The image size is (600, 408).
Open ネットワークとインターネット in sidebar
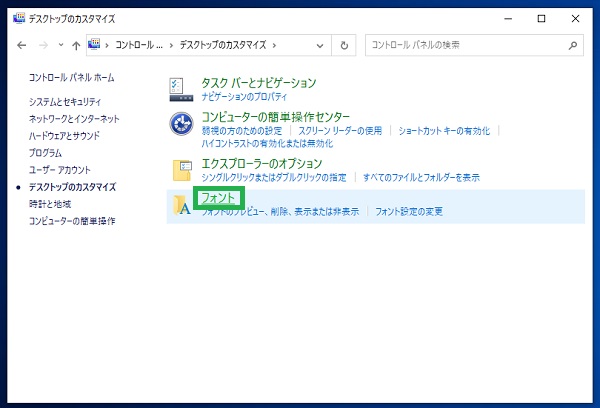[74, 119]
